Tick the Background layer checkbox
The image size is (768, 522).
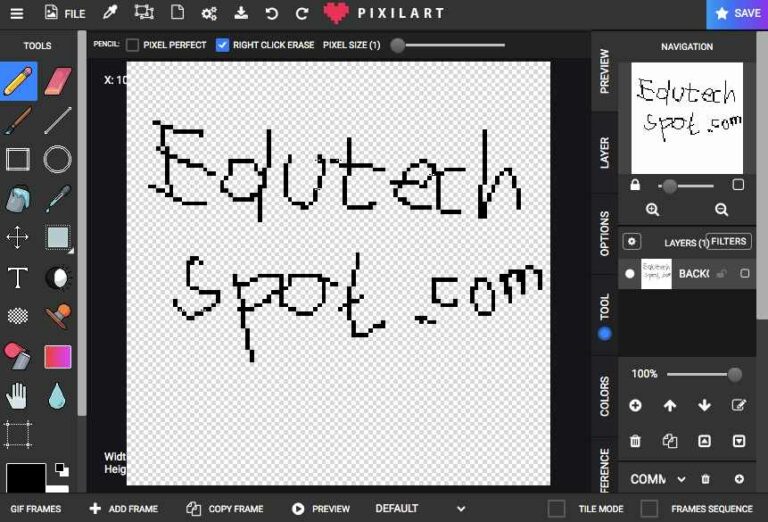pyautogui.click(x=745, y=273)
